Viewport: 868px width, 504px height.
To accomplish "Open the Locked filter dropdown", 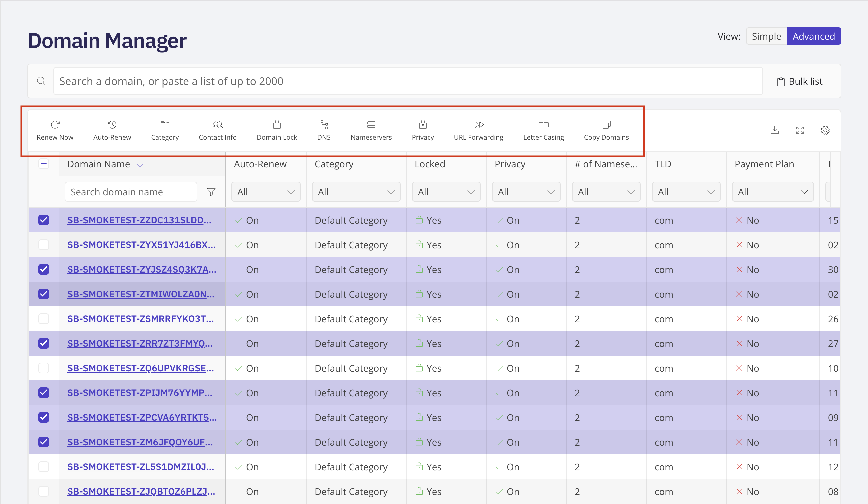I will point(446,192).
